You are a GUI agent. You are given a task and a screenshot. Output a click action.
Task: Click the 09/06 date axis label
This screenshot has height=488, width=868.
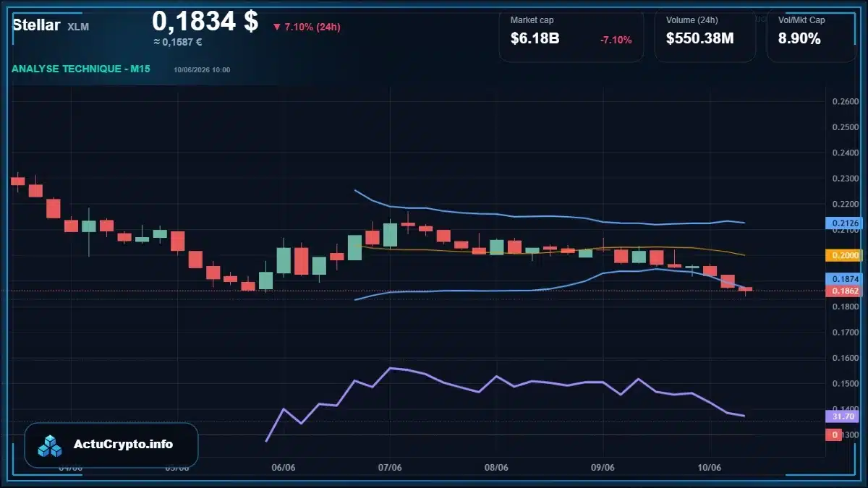603,467
